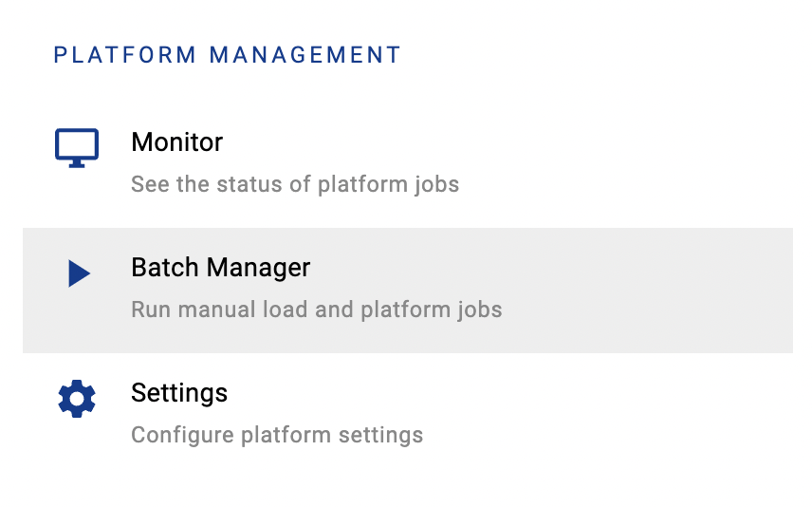Screen dimensions: 812x507
Task: Select the "Batch Manager" title label
Action: (x=220, y=268)
